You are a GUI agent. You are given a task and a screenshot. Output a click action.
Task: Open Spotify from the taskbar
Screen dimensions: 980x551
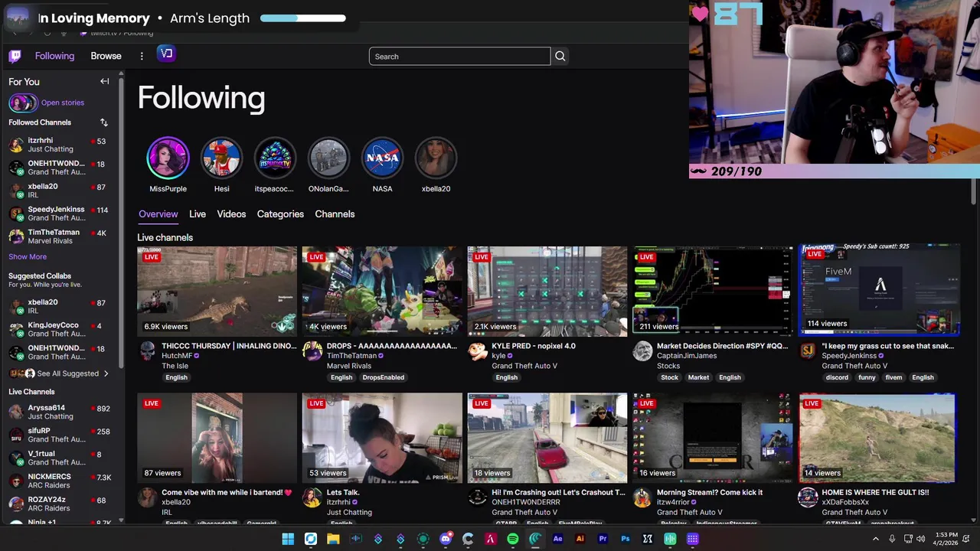[x=513, y=539]
